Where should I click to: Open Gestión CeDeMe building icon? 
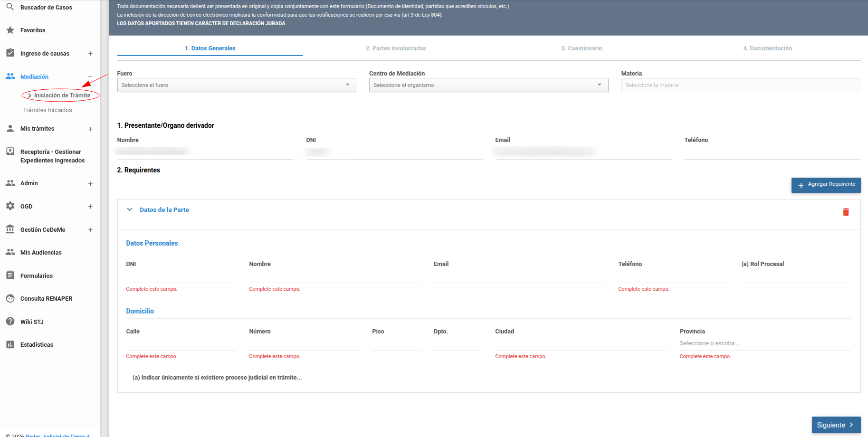coord(10,229)
